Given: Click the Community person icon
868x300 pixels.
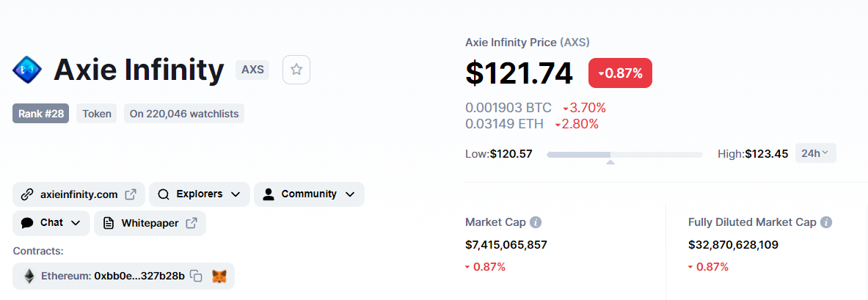Looking at the screenshot, I should (x=269, y=194).
